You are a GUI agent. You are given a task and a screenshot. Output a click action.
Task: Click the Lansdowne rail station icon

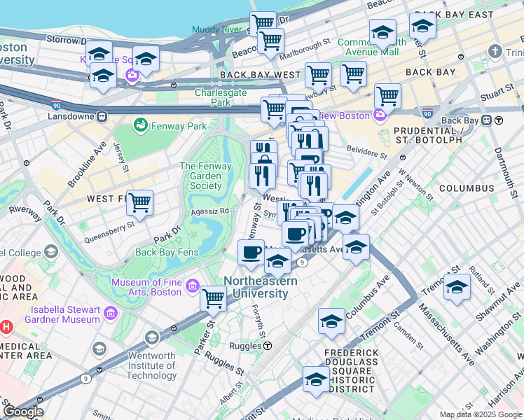tap(102, 116)
